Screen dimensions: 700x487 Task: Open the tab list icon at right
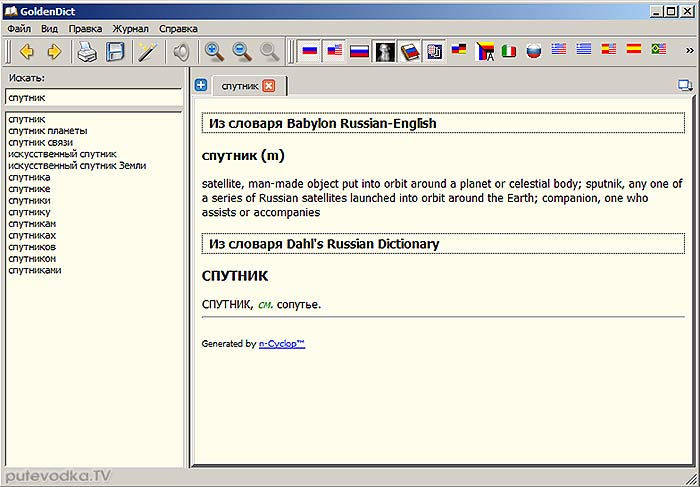click(x=685, y=85)
